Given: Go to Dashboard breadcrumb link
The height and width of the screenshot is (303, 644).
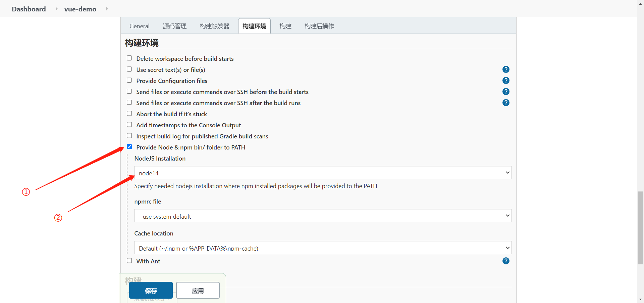Looking at the screenshot, I should tap(29, 9).
